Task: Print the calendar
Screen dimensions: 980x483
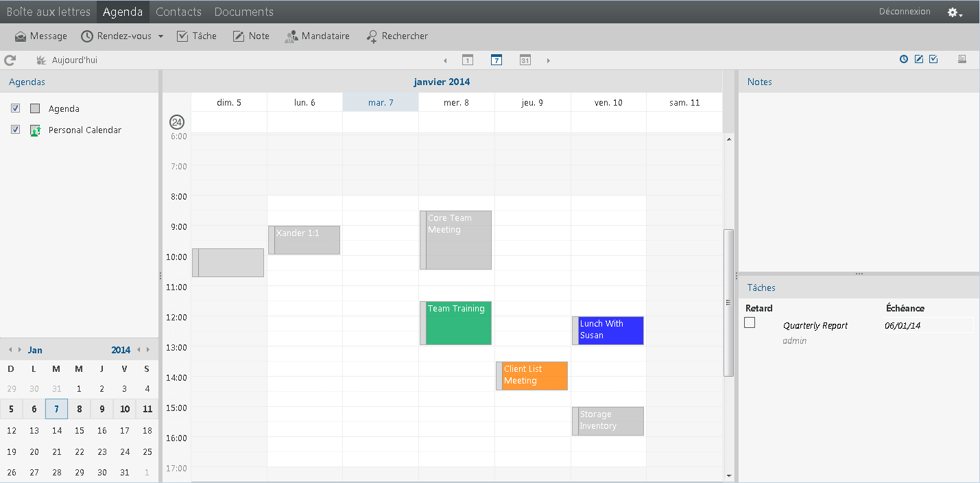Action: click(x=962, y=60)
